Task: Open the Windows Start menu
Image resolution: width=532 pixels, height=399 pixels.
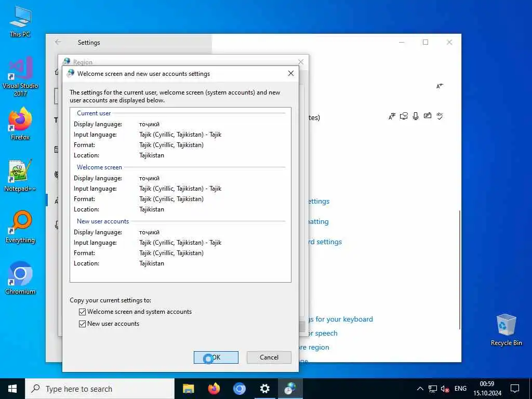Action: [x=12, y=389]
